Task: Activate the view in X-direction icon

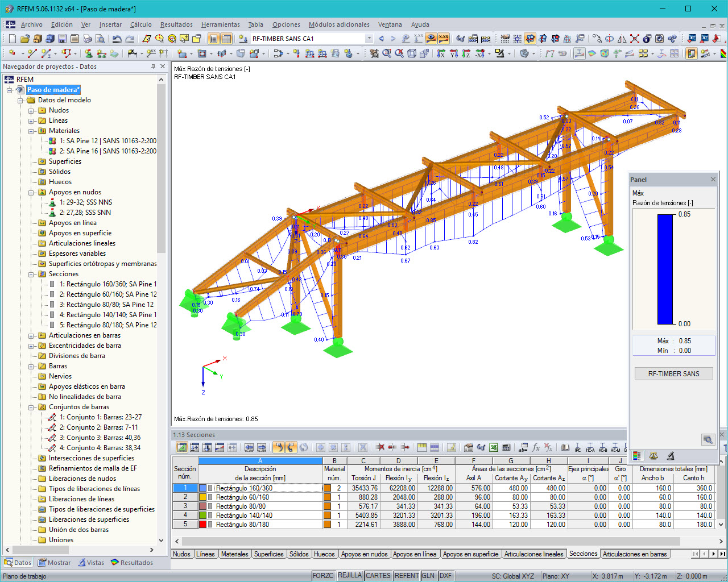Action: [440, 54]
